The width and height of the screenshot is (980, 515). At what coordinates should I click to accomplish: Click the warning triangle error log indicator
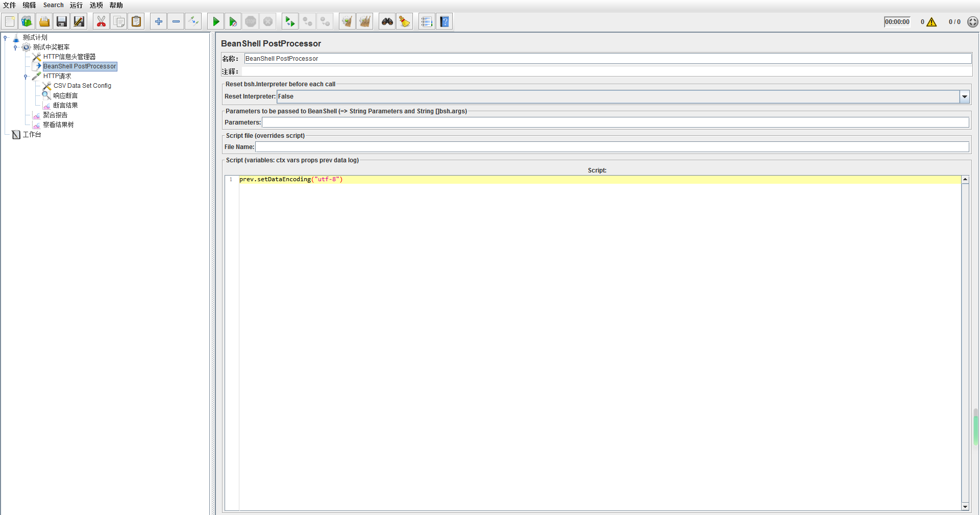932,22
